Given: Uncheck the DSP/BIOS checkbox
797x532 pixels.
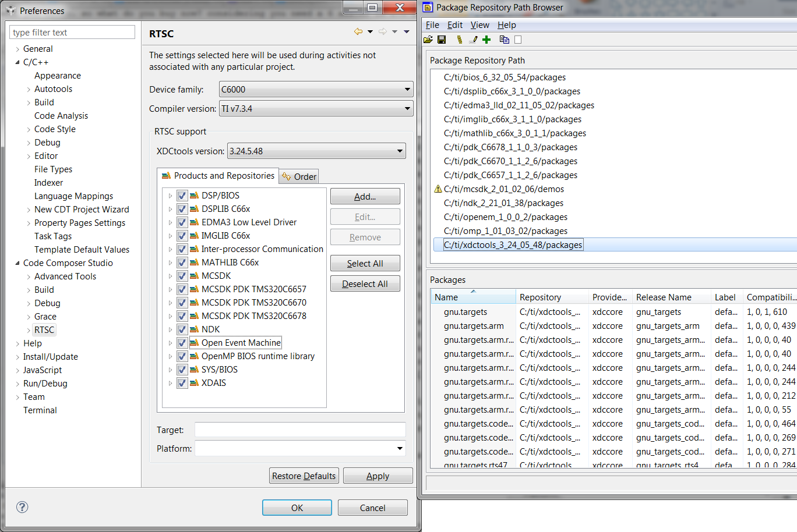Looking at the screenshot, I should point(182,196).
